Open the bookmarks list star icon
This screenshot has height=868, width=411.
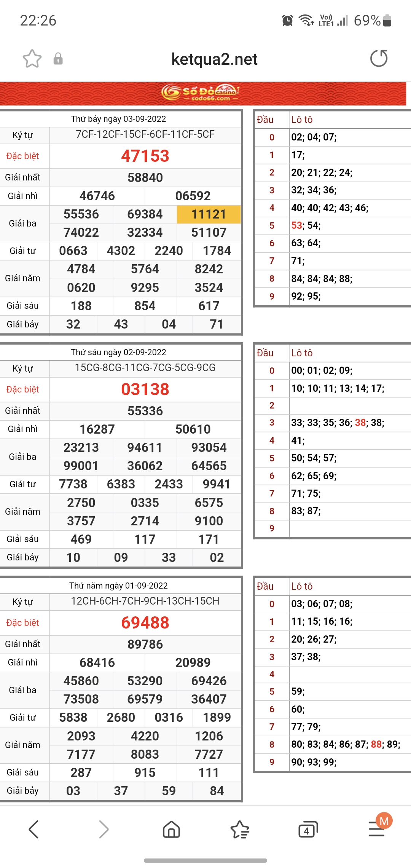tap(240, 829)
